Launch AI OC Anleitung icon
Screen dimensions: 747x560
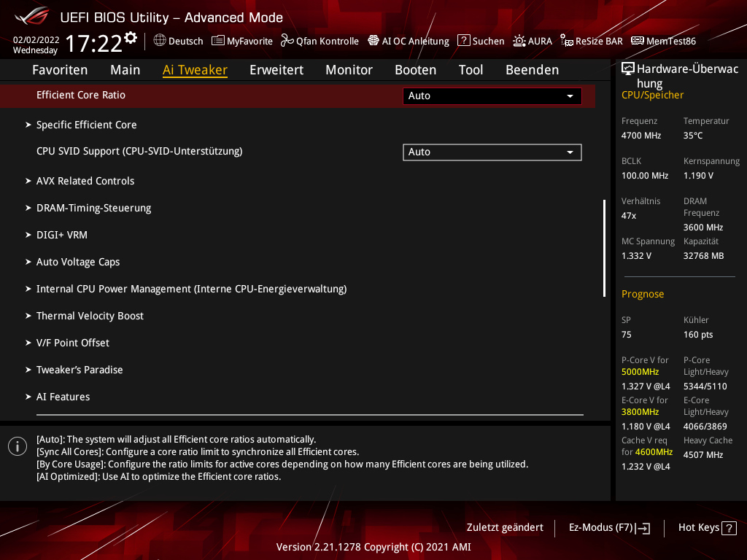click(373, 41)
